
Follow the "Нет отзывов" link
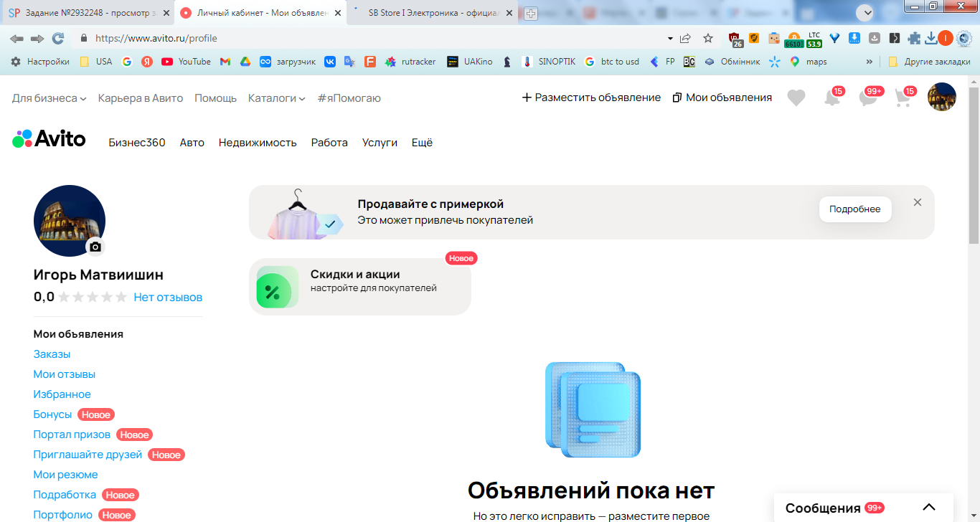tap(168, 297)
